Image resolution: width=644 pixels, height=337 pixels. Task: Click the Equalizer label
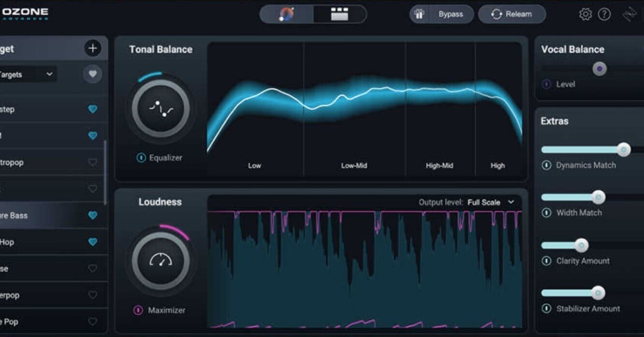(166, 158)
